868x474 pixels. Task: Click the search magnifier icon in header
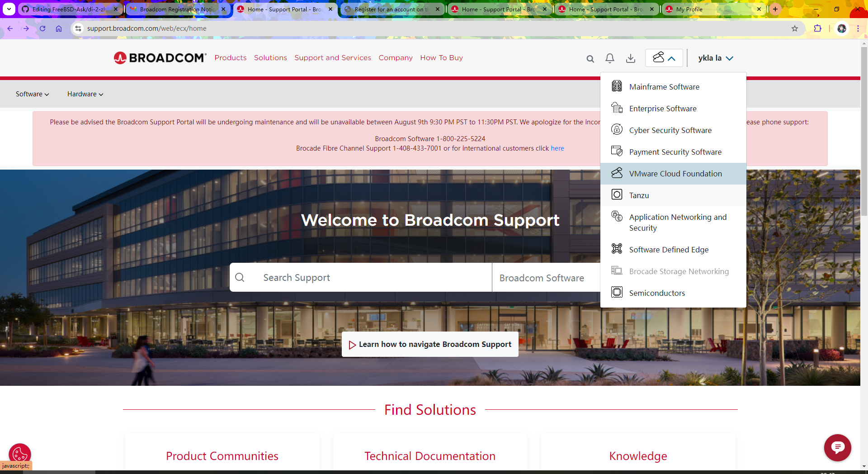click(x=590, y=59)
